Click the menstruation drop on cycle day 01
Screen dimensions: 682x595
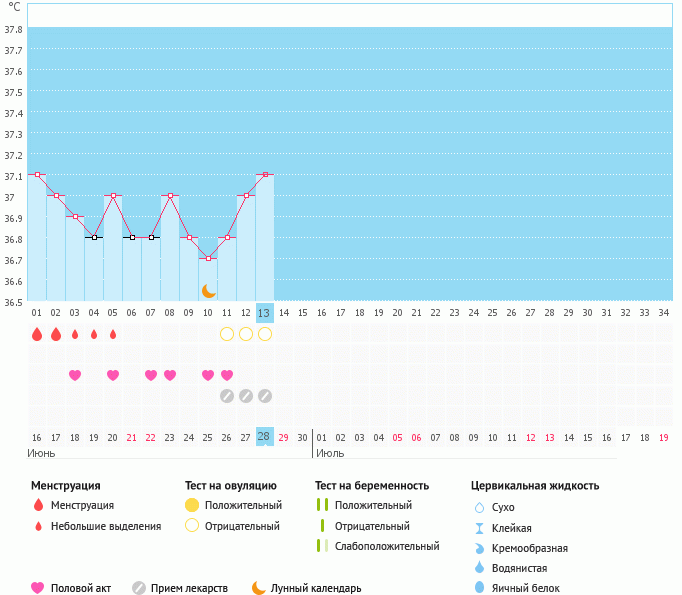tap(37, 334)
